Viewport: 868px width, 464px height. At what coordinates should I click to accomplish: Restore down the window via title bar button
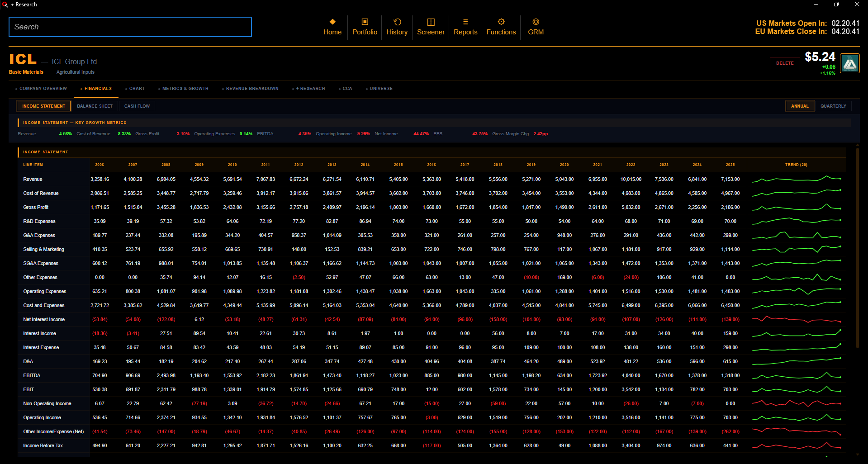pyautogui.click(x=836, y=5)
